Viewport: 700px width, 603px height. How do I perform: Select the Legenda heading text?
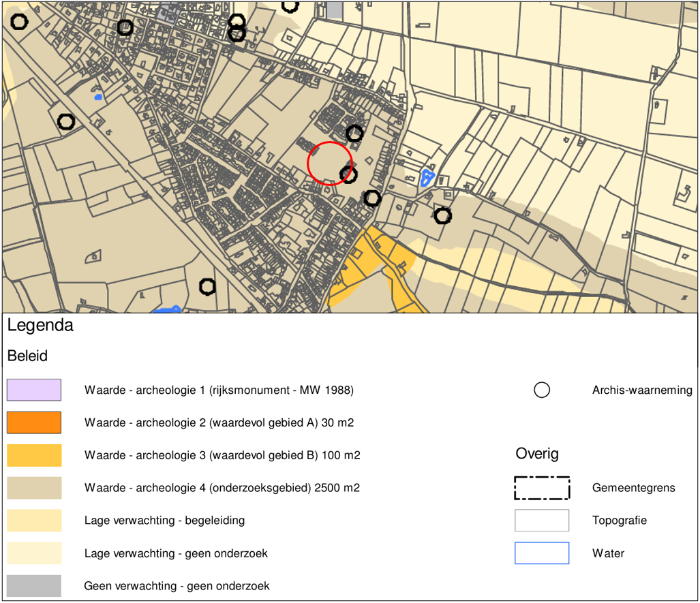coord(40,326)
